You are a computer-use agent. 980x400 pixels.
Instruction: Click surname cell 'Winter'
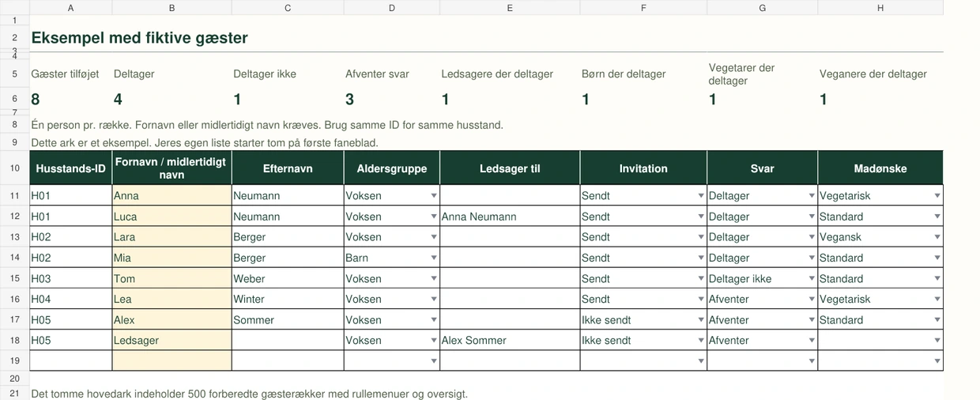(x=288, y=300)
